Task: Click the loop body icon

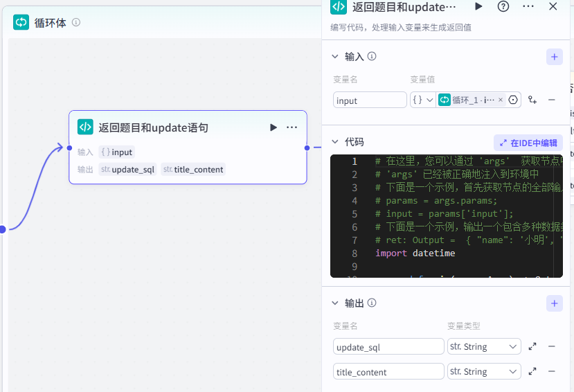Action: coord(21,22)
